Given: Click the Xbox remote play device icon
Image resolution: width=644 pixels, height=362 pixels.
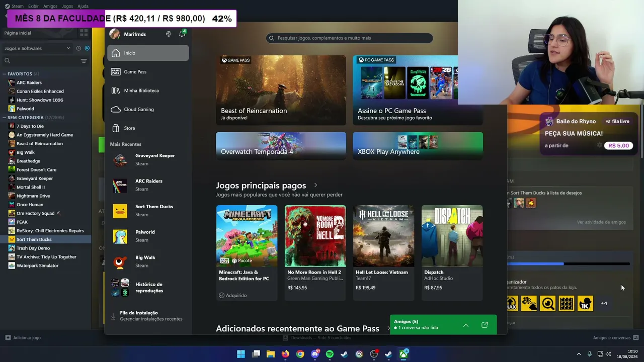Looking at the screenshot, I should point(169,34).
